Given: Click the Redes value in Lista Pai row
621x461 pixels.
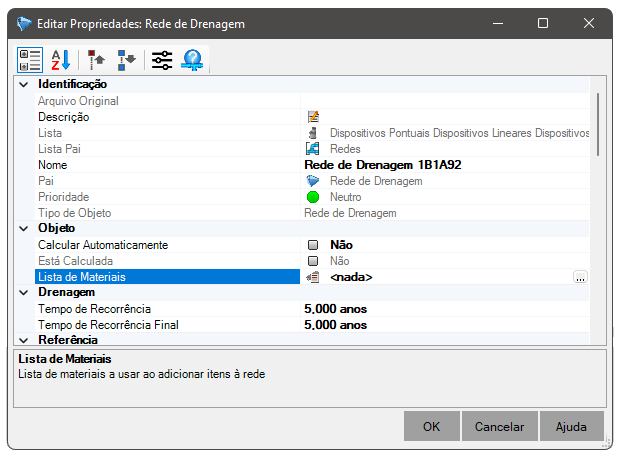Looking at the screenshot, I should (345, 149).
